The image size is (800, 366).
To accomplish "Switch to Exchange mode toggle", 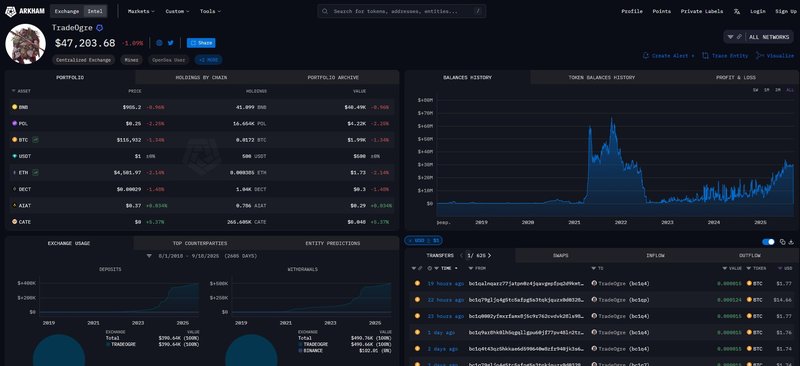I will 67,11.
